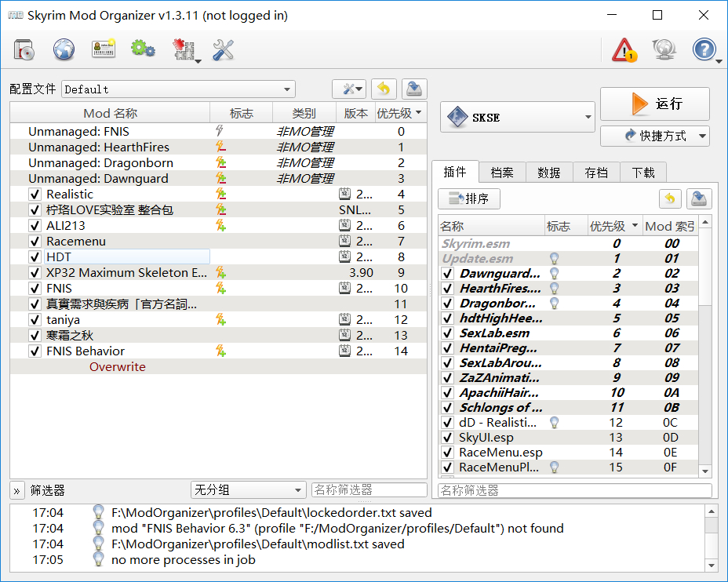
Task: Click the flag icon on taniya row
Action: [x=221, y=319]
